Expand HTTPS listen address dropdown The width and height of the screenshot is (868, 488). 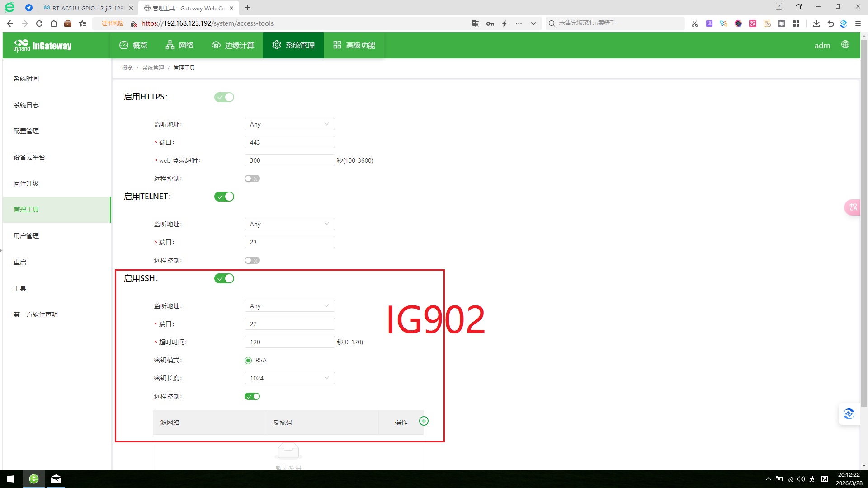pyautogui.click(x=289, y=124)
